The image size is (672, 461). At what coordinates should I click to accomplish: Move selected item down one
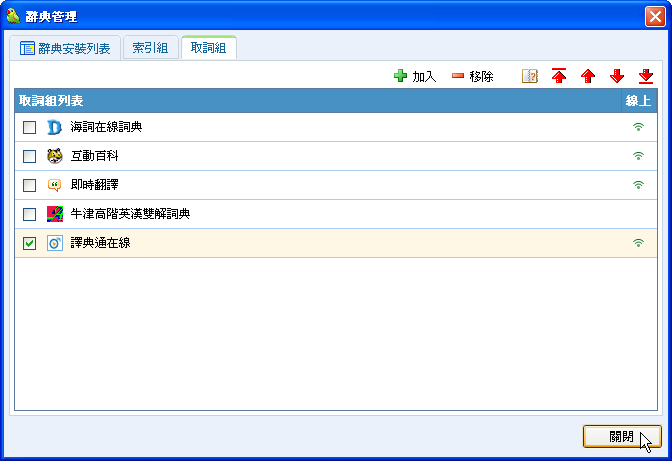pos(617,76)
